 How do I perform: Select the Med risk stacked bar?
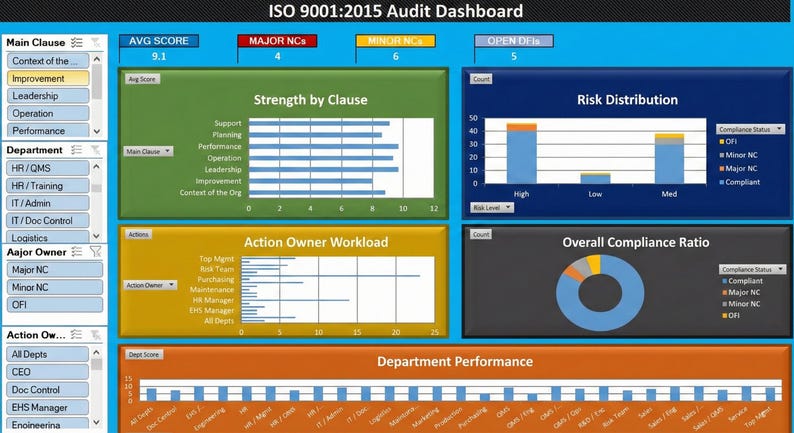click(x=669, y=159)
